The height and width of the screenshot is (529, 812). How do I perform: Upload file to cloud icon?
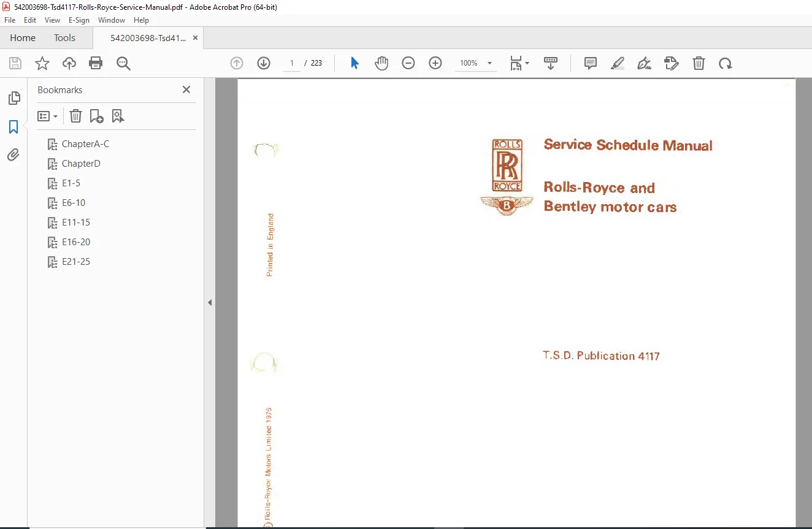pyautogui.click(x=69, y=63)
